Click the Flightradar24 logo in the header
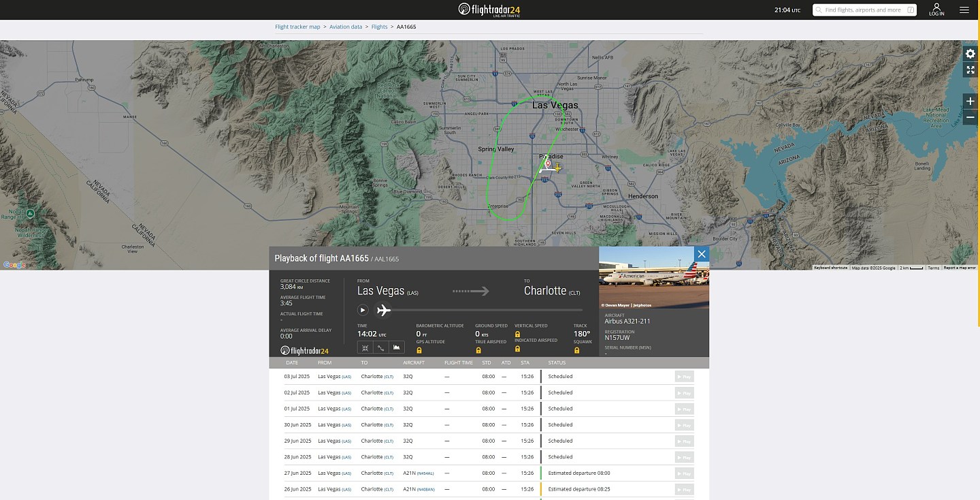This screenshot has width=980, height=500. tap(489, 10)
